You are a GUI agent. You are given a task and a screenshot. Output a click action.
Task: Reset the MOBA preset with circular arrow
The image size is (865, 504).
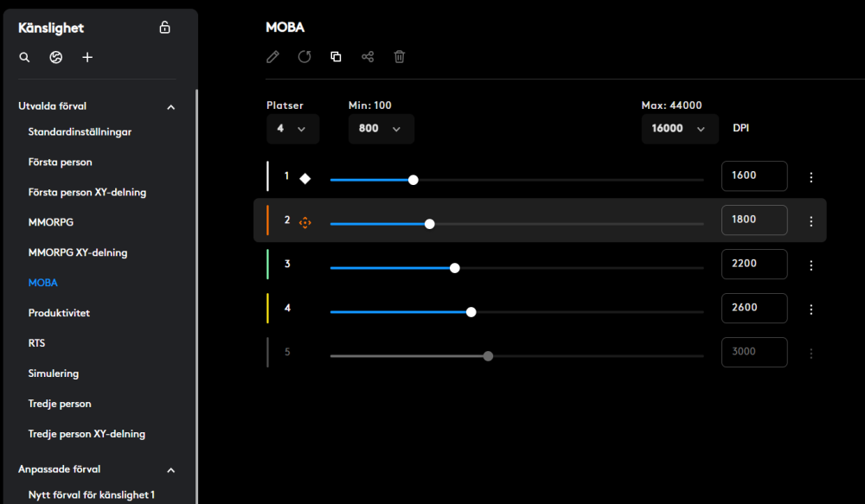[304, 57]
